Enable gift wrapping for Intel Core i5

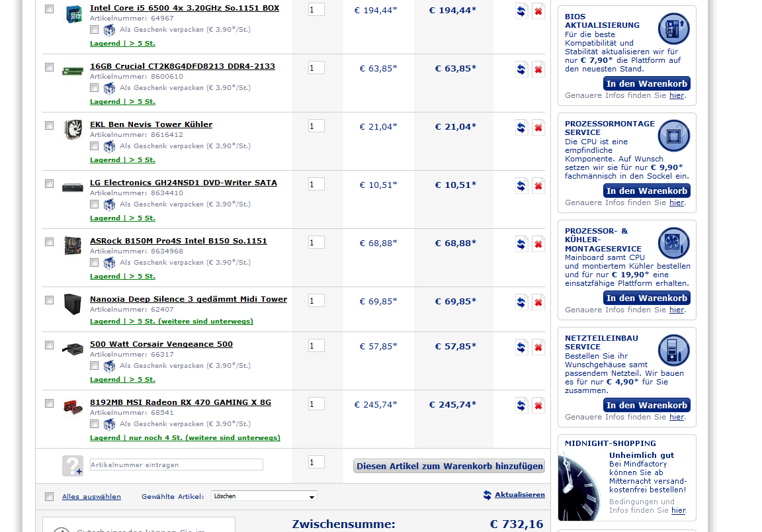pos(95,30)
